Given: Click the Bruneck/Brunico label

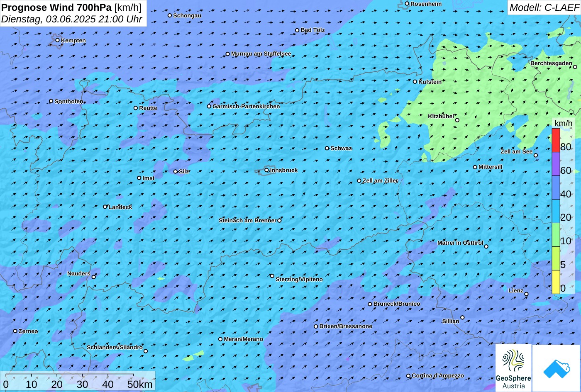Looking at the screenshot, I should click(397, 304).
